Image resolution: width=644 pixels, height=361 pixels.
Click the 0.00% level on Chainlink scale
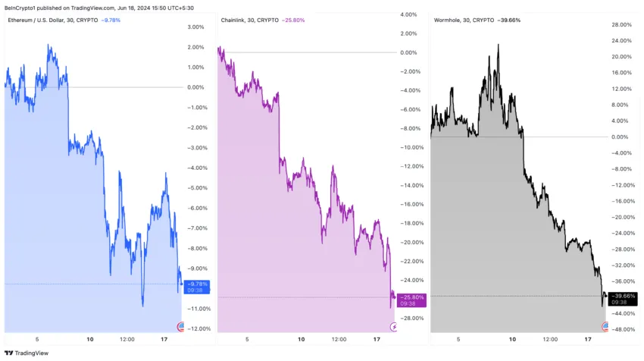pos(408,52)
